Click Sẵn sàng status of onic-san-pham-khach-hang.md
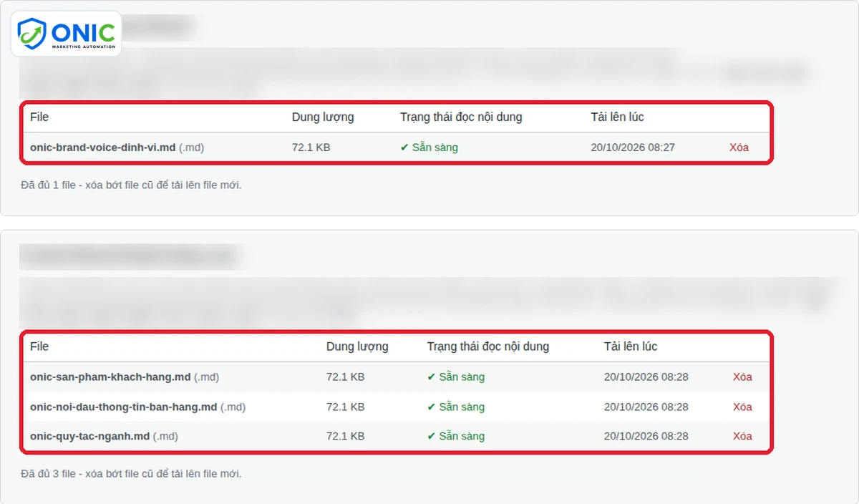Image resolution: width=859 pixels, height=504 pixels. point(456,377)
